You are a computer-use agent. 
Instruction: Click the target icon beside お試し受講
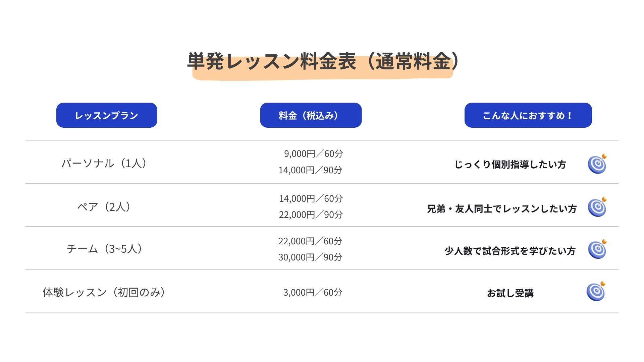tap(596, 291)
